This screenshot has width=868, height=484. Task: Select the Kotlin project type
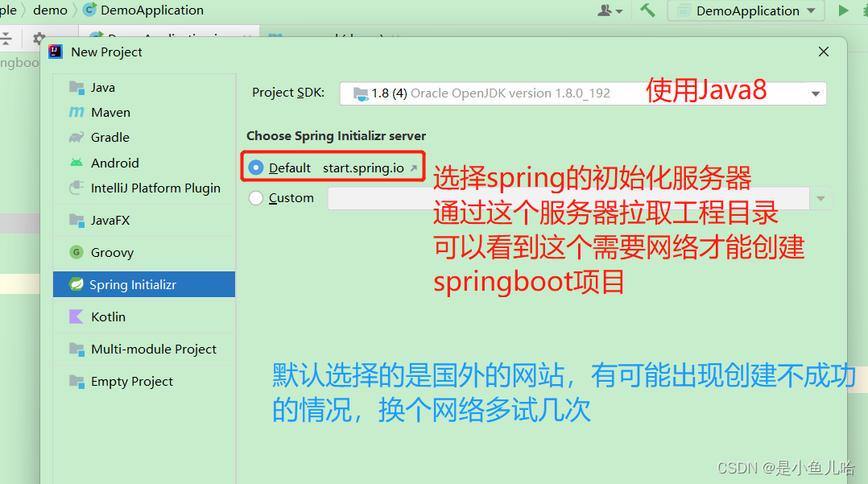tap(144, 316)
